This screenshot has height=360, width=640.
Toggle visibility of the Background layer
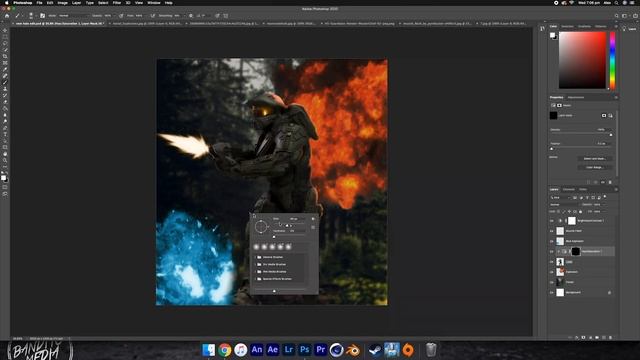coord(552,293)
